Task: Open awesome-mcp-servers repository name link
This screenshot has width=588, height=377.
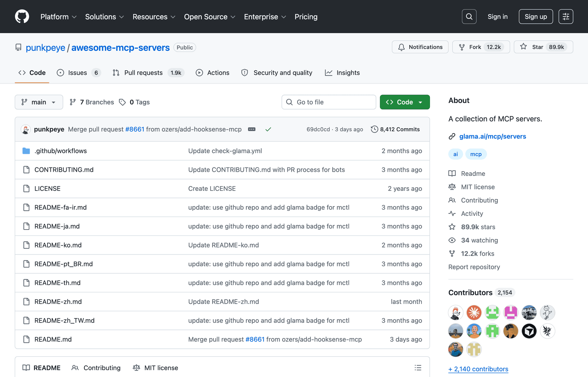Action: pos(121,48)
